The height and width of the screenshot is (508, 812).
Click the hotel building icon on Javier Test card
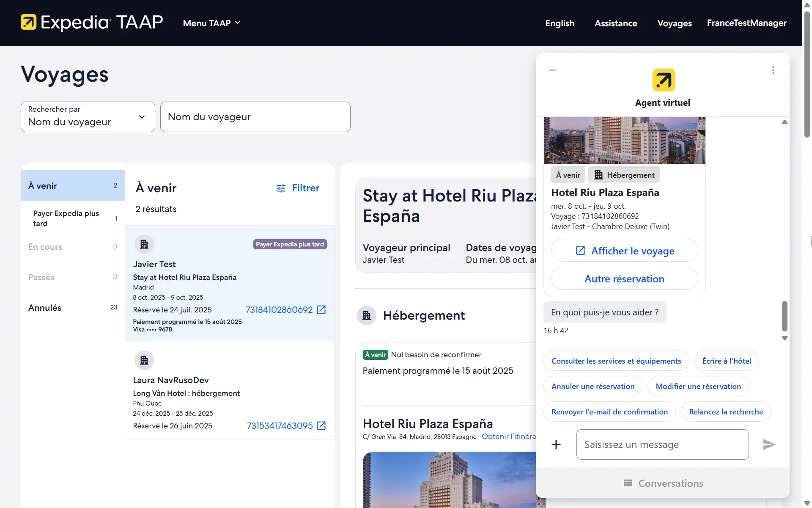click(x=144, y=244)
